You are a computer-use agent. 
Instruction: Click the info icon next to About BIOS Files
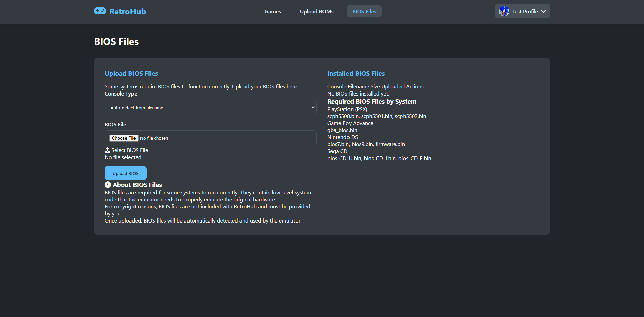coord(108,185)
